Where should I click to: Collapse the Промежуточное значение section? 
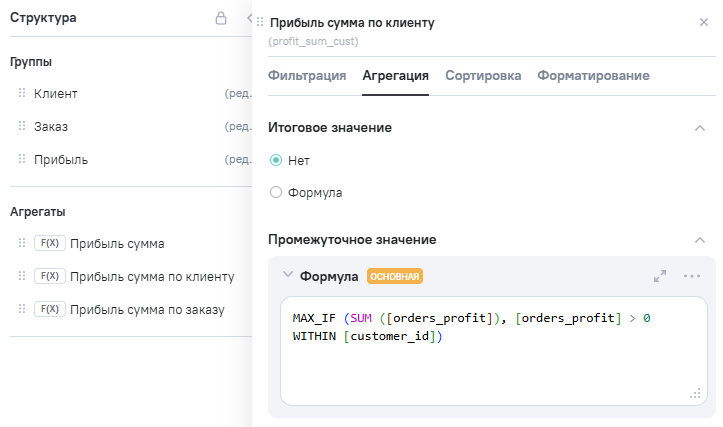pyautogui.click(x=700, y=240)
